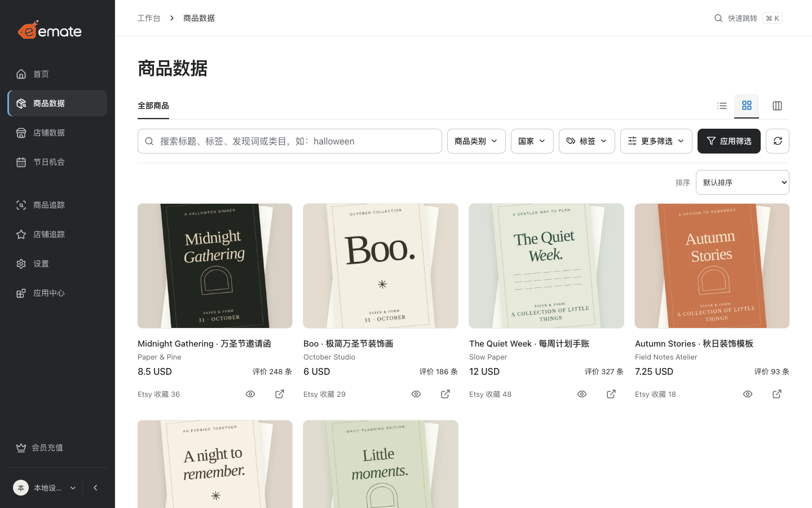
Task: Toggle tracking eye for The Quiet Week
Action: pyautogui.click(x=582, y=394)
